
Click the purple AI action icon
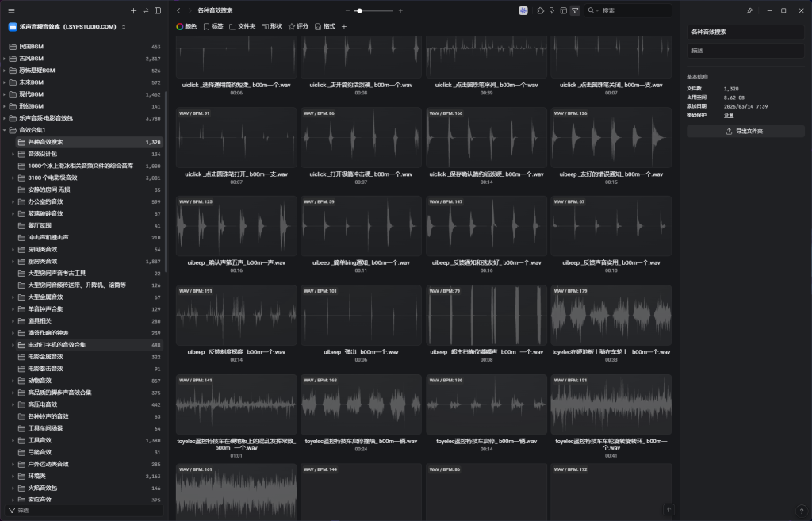pos(523,10)
